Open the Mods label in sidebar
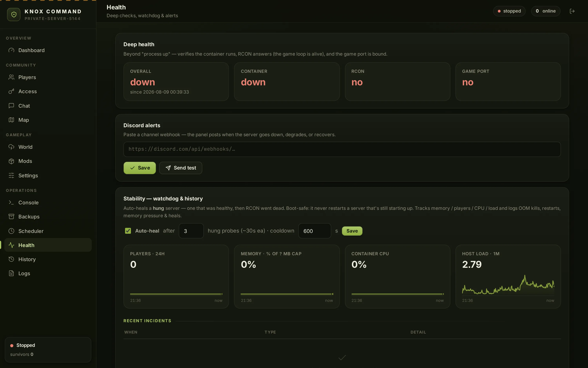 25,161
